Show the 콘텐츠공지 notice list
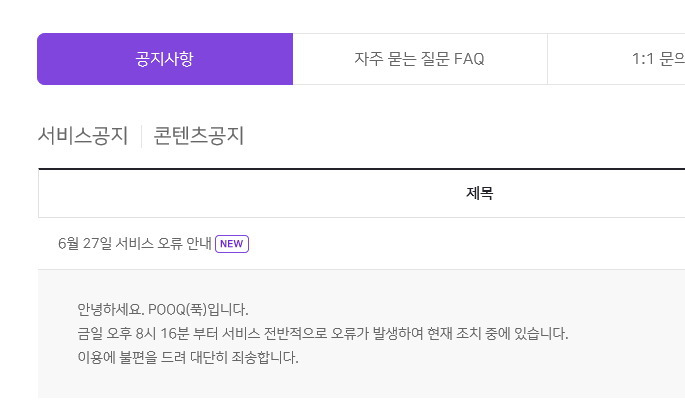The width and height of the screenshot is (685, 417). point(199,135)
